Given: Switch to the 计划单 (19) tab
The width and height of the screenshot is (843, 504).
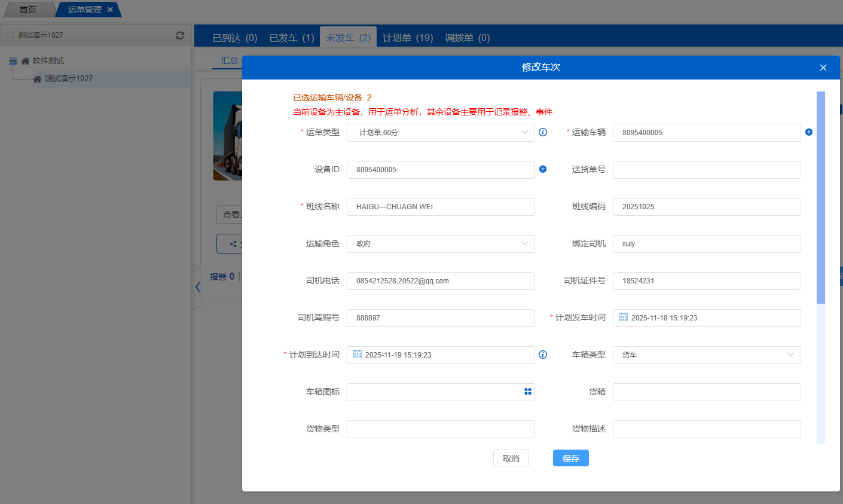Looking at the screenshot, I should (408, 38).
